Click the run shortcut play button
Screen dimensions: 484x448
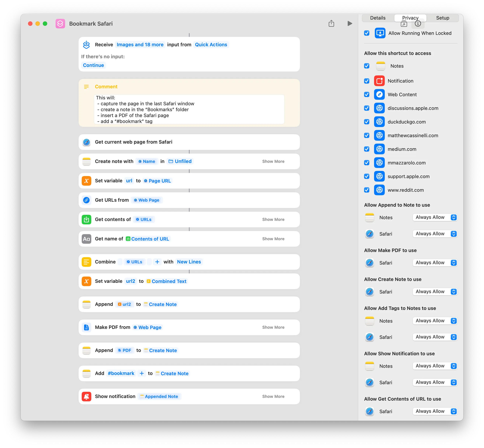pos(350,24)
